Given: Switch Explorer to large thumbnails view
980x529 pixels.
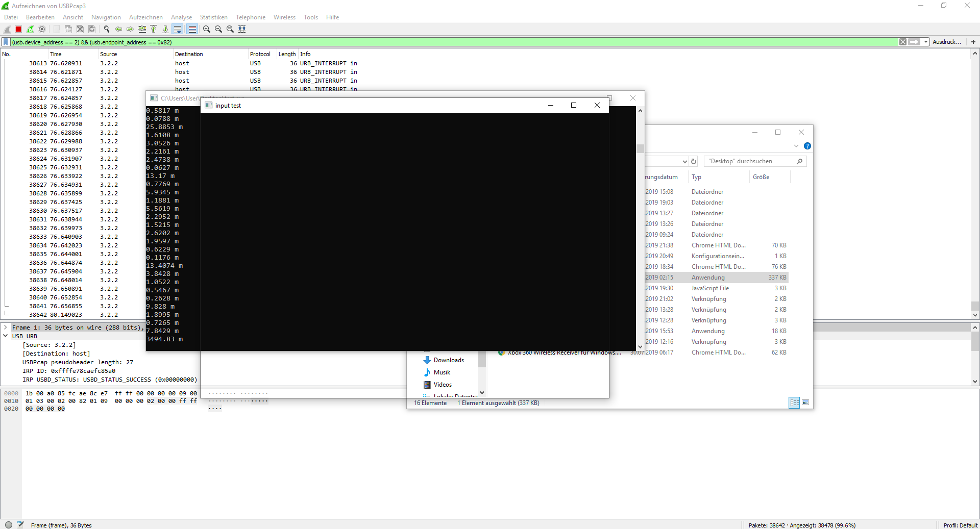Looking at the screenshot, I should click(805, 402).
